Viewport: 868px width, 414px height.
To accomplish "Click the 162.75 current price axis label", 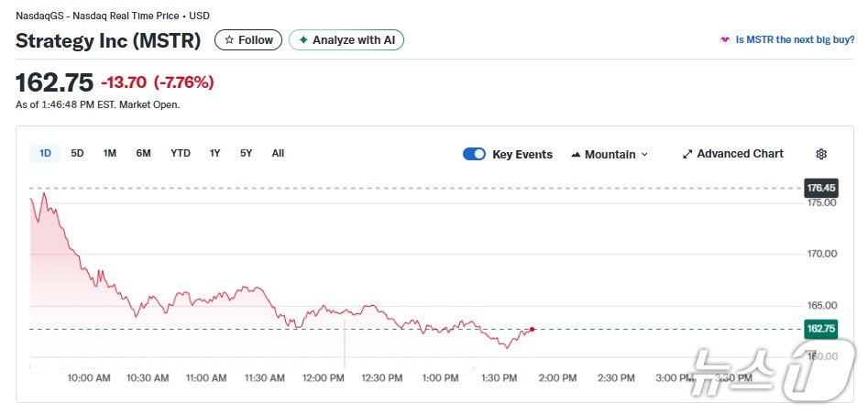I will (820, 329).
